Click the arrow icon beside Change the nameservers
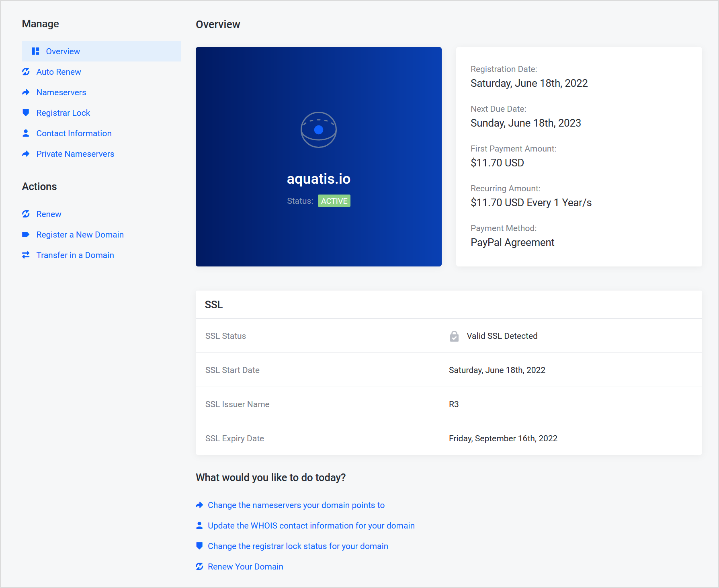This screenshot has height=588, width=719. tap(199, 505)
